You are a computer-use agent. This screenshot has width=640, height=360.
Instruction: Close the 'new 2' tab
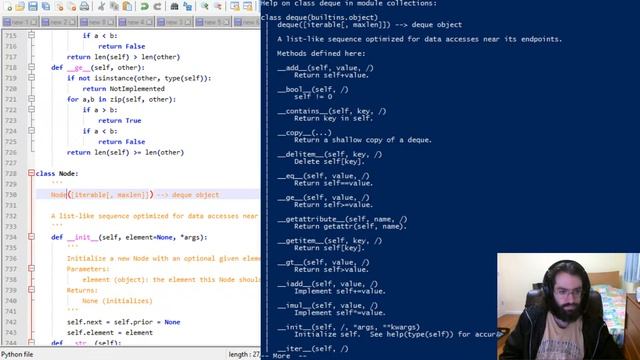[72, 21]
